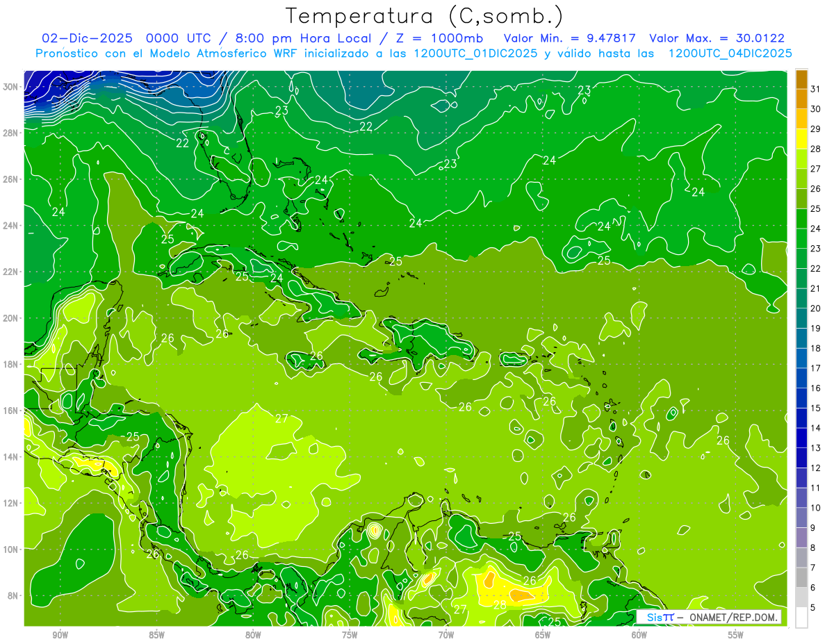The height and width of the screenshot is (644, 834).
Task: Click the "17" label on the color scale
Action: tap(815, 368)
